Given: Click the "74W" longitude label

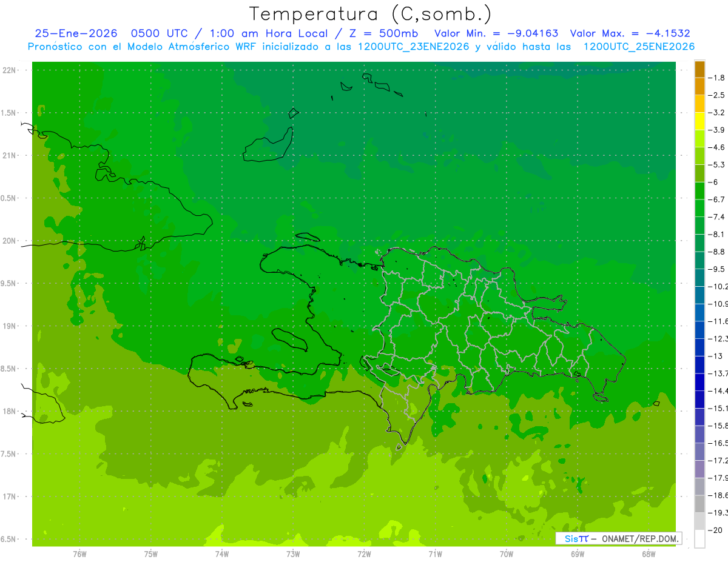Looking at the screenshot, I should pyautogui.click(x=222, y=554).
